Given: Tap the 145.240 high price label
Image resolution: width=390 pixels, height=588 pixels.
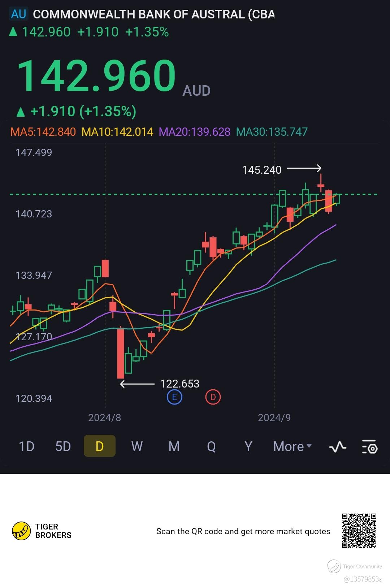Looking at the screenshot, I should point(262,170).
